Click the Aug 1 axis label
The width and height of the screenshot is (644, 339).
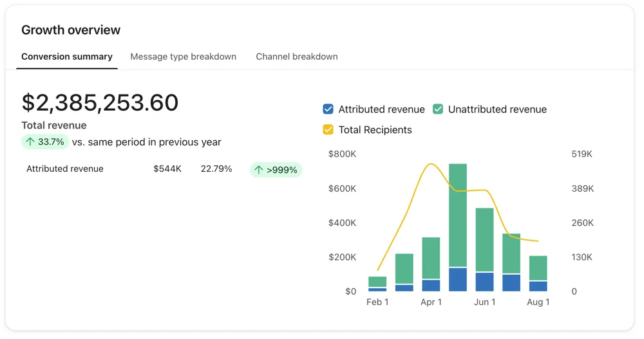click(x=538, y=302)
